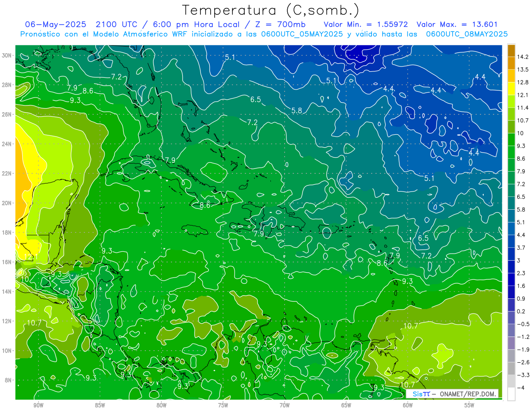Click the 10N latitude axis label

point(7,351)
